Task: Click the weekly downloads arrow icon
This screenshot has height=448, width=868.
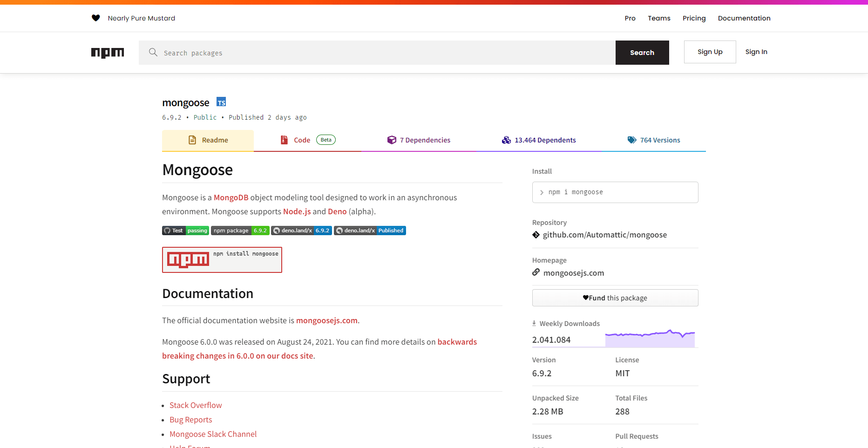Action: 534,323
